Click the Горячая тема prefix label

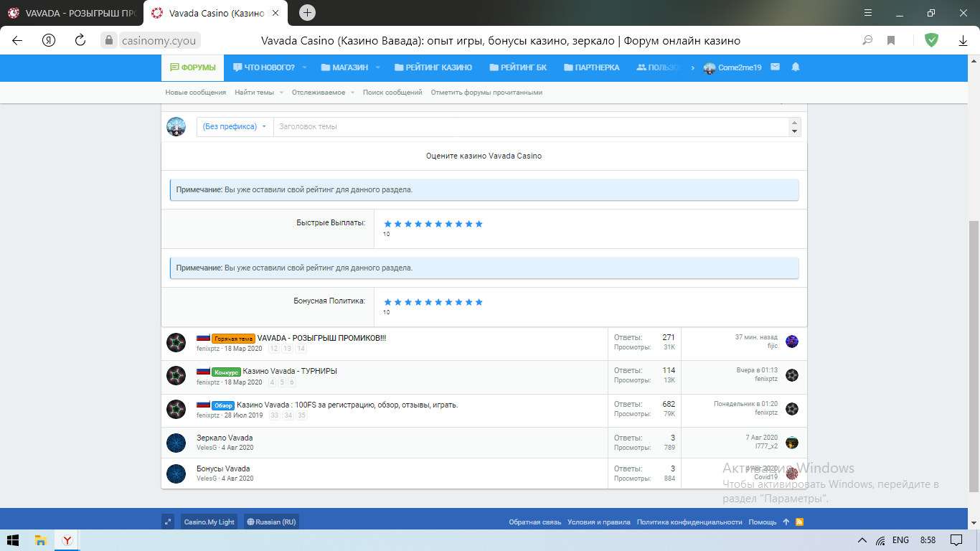click(233, 339)
